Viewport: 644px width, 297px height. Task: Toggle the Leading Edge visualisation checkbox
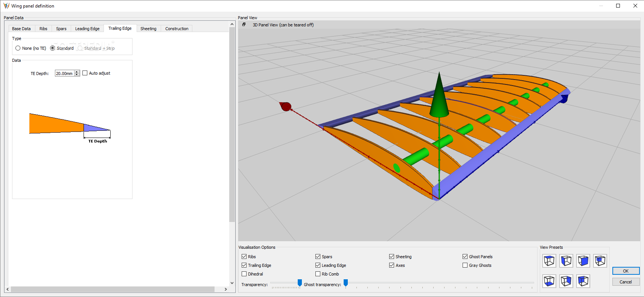click(318, 265)
